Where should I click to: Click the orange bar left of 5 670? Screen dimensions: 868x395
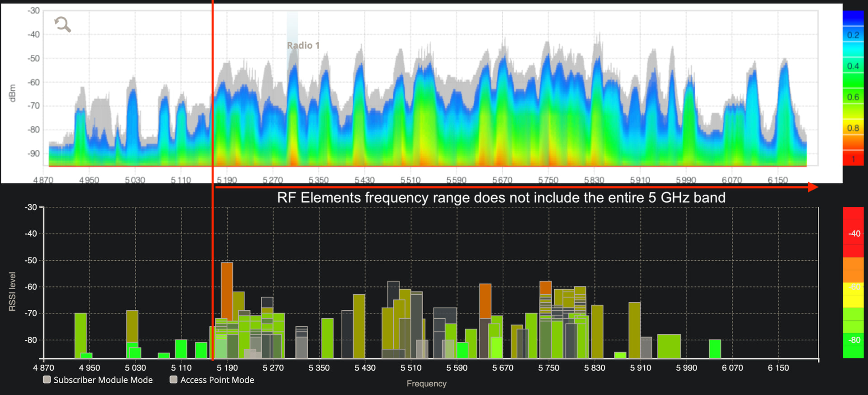click(x=485, y=300)
